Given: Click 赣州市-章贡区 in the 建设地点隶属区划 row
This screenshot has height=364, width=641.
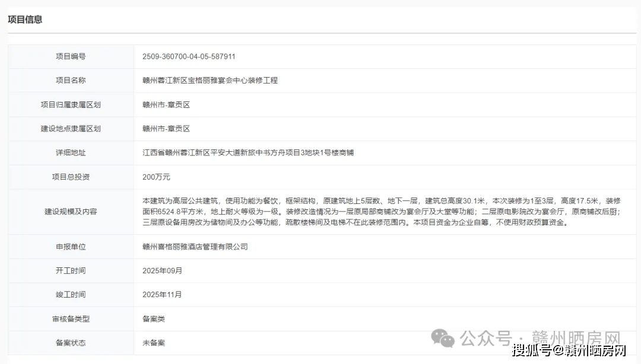Looking at the screenshot, I should point(166,129).
